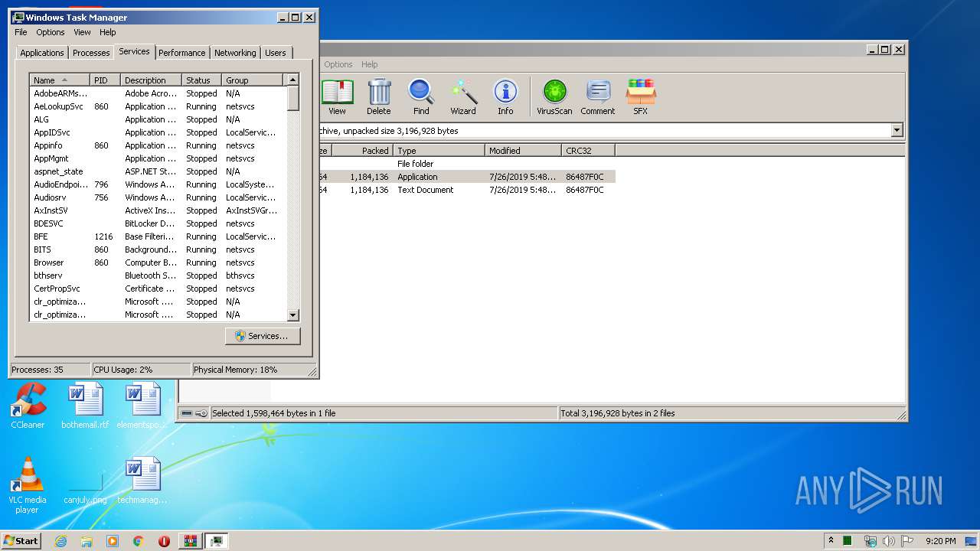Click the Delete trash icon in WinRAR
The height and width of the screenshot is (551, 980).
378,97
